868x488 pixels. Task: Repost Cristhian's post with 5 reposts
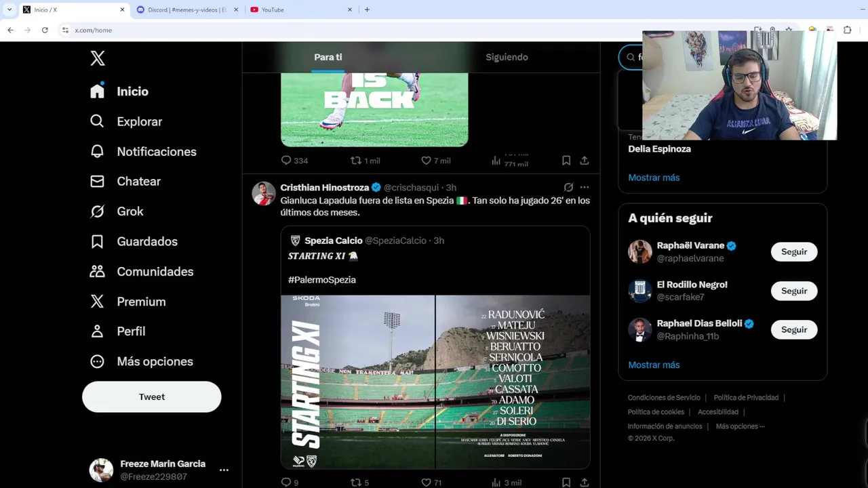(359, 483)
